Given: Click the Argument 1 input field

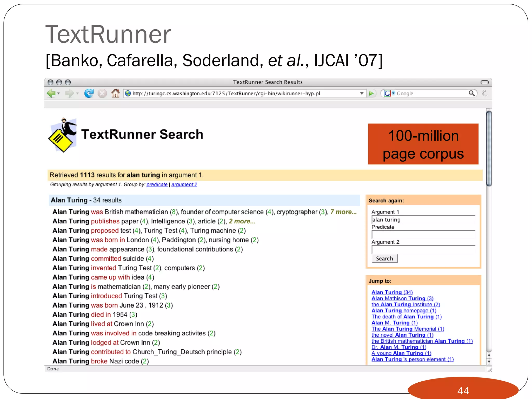Looking at the screenshot, I should coord(423,220).
